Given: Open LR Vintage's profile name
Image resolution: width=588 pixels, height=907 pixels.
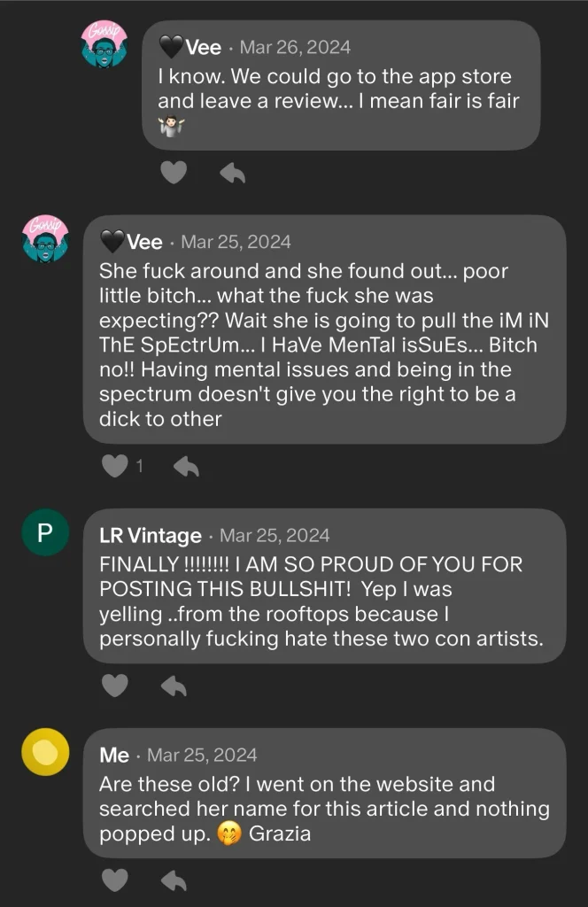Looking at the screenshot, I should pos(151,536).
